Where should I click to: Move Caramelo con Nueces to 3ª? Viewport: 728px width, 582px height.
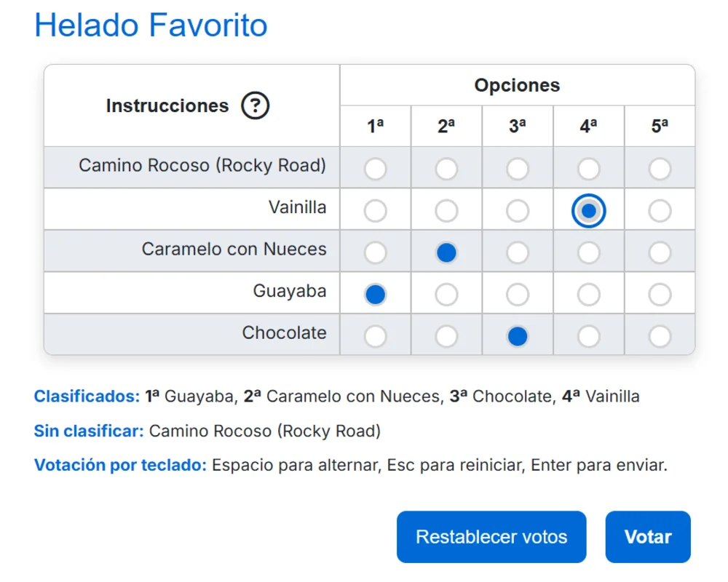pos(517,252)
